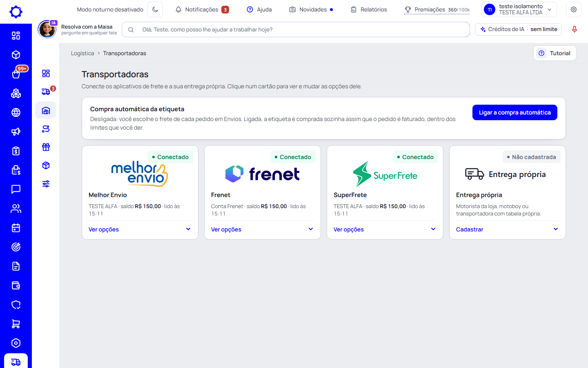The image size is (588, 368).
Task: Click the globe icon in the blue sidebar
Action: [x=16, y=112]
